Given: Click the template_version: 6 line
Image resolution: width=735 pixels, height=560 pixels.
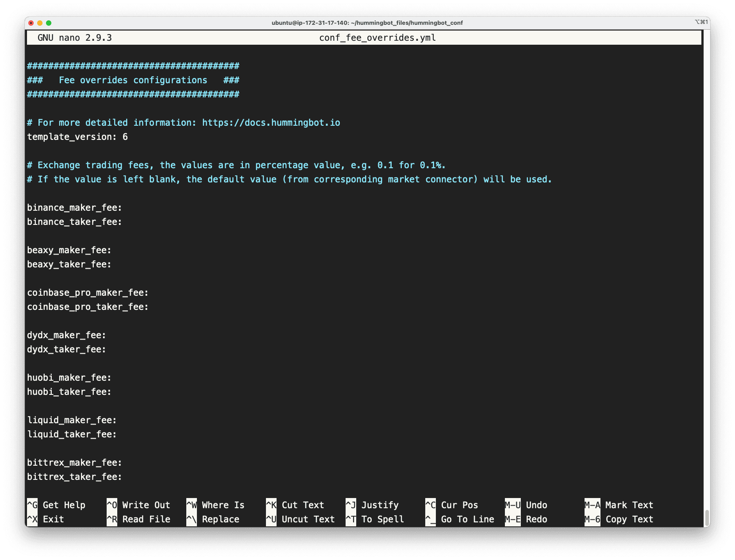Looking at the screenshot, I should [77, 137].
